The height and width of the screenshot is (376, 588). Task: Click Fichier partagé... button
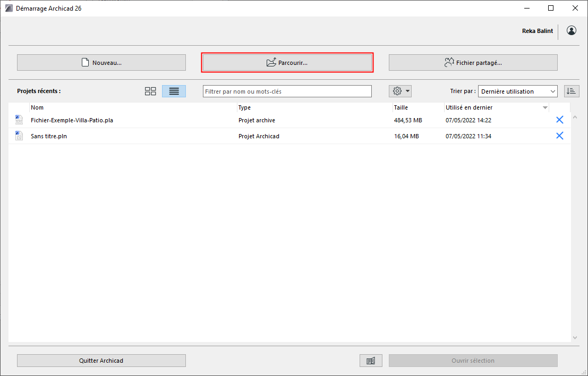[473, 62]
